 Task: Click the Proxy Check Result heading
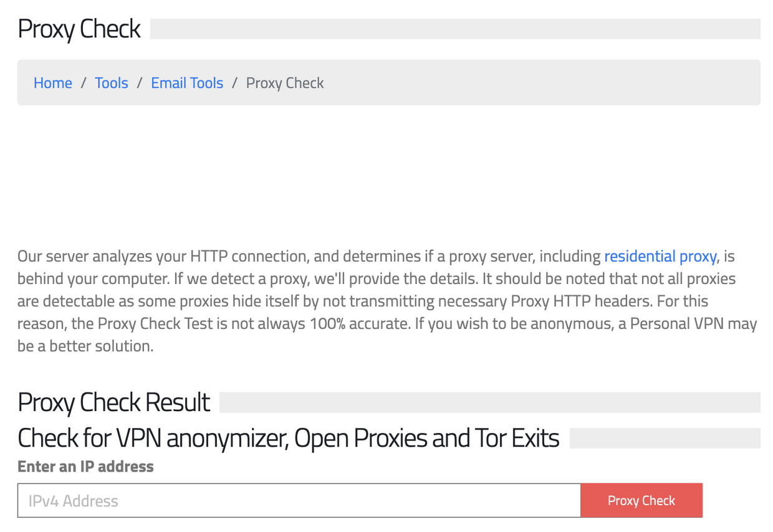coord(113,402)
